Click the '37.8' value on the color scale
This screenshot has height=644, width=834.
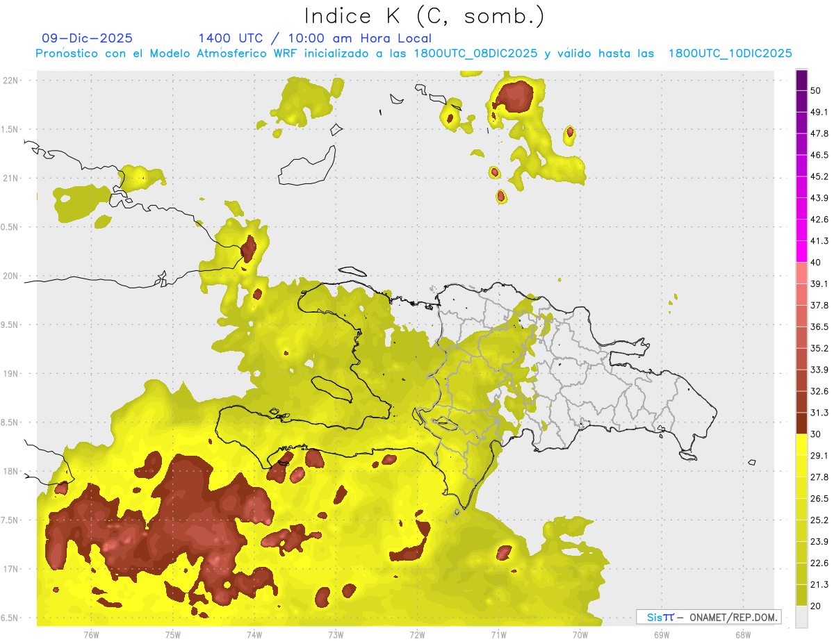point(819,305)
